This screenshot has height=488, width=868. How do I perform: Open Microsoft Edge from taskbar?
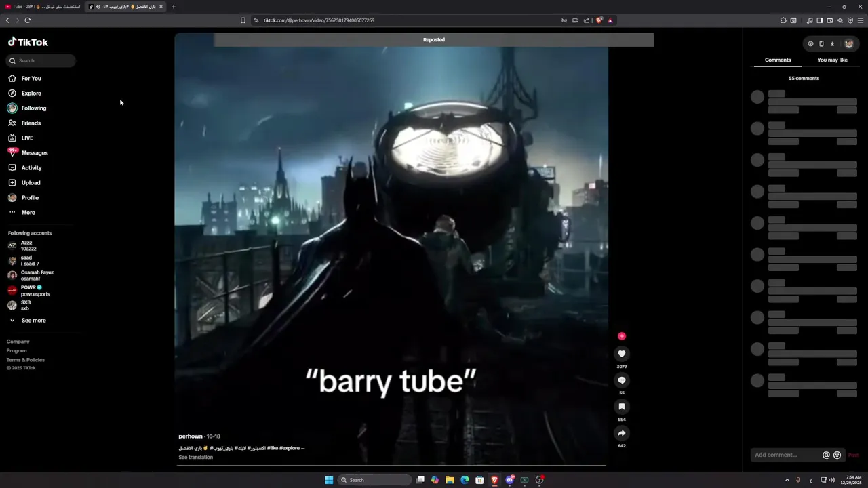click(x=465, y=480)
